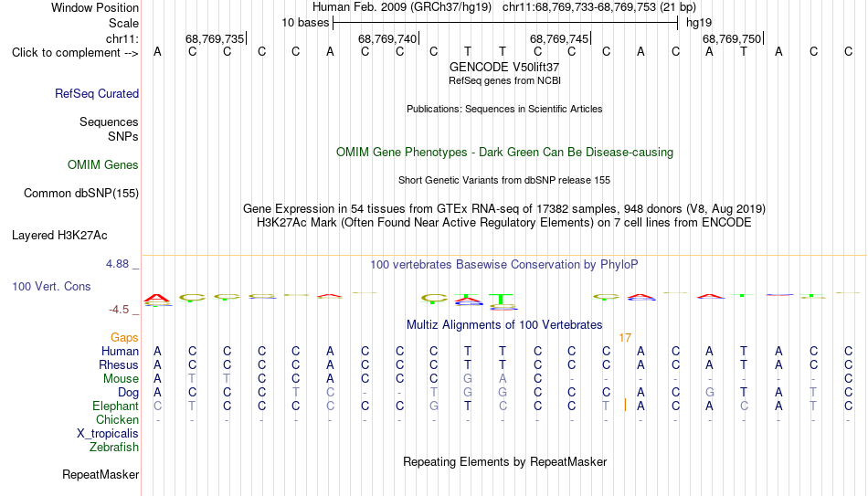Click the 'hg19' text beside the scale bar

(699, 23)
